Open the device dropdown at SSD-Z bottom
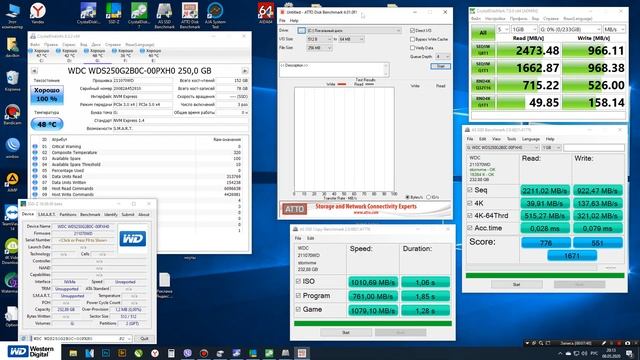The width and height of the screenshot is (640, 360). (81, 338)
